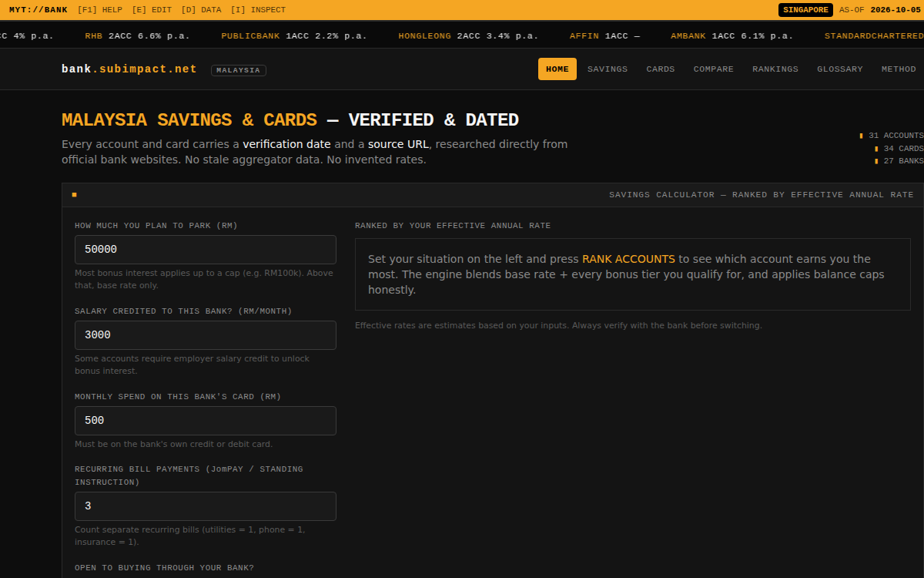Image resolution: width=924 pixels, height=578 pixels.
Task: Open the [D] DATA menu
Action: [201, 10]
